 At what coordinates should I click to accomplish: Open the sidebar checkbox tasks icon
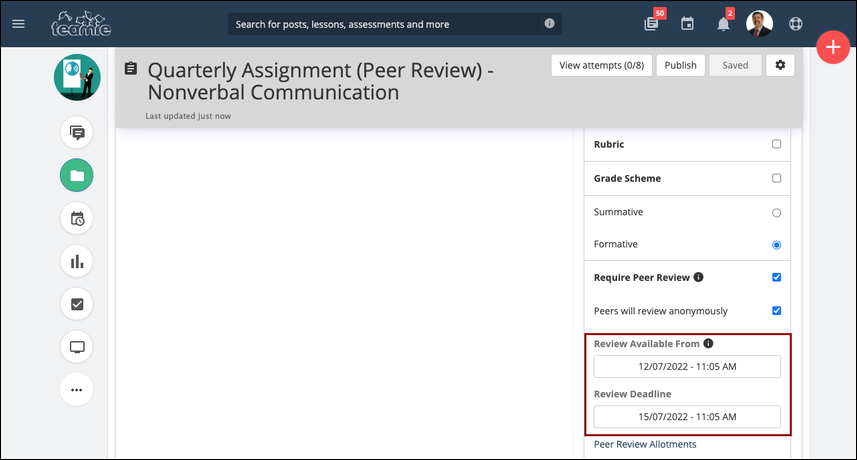[x=77, y=304]
